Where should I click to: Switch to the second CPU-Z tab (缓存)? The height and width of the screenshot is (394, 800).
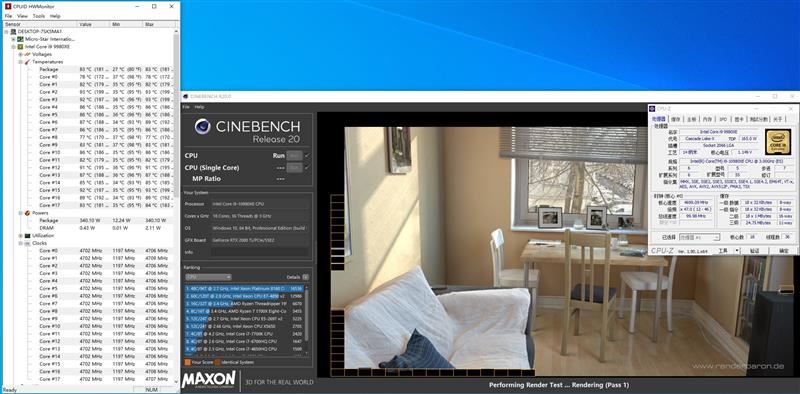coord(676,119)
